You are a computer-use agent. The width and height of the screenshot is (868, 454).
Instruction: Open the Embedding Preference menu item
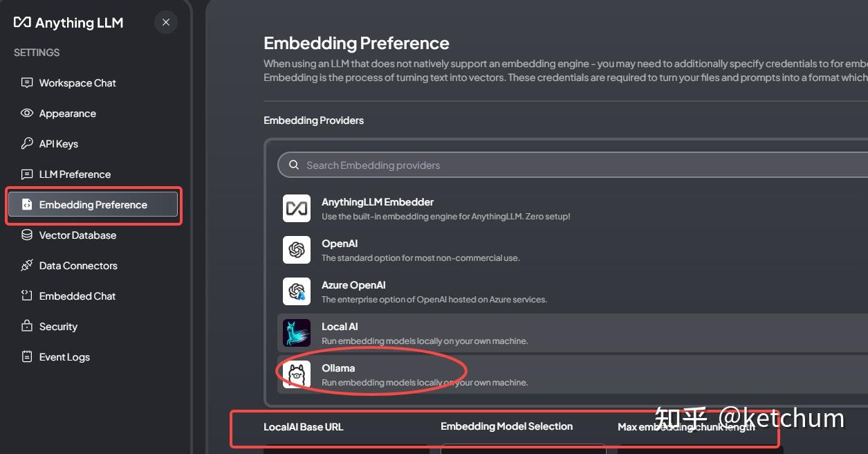[x=93, y=205]
